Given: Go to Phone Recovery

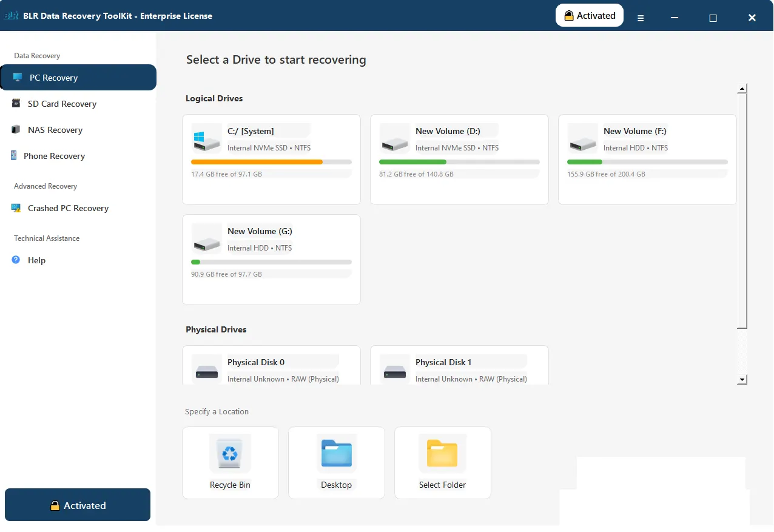Looking at the screenshot, I should coord(54,156).
